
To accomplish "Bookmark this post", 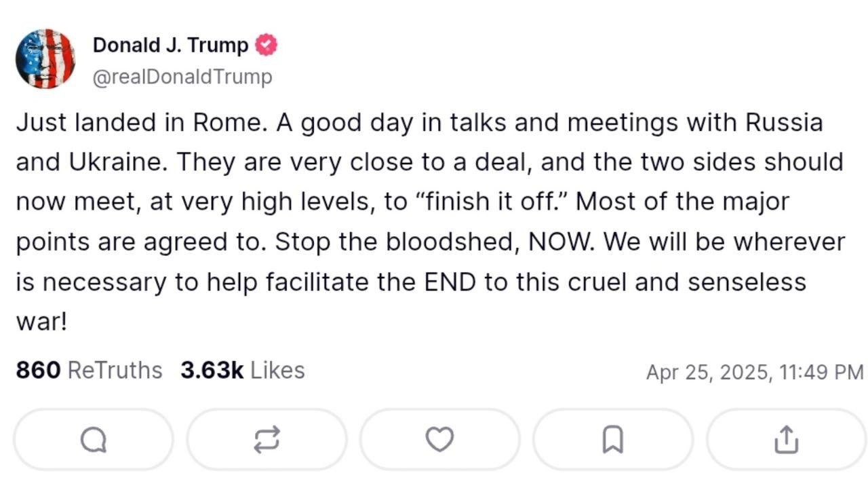I will (612, 440).
